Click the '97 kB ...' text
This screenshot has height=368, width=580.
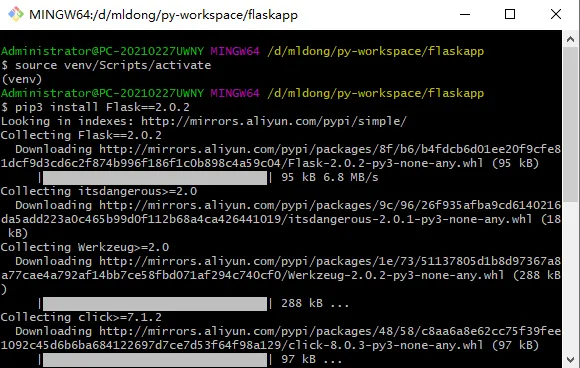point(311,359)
